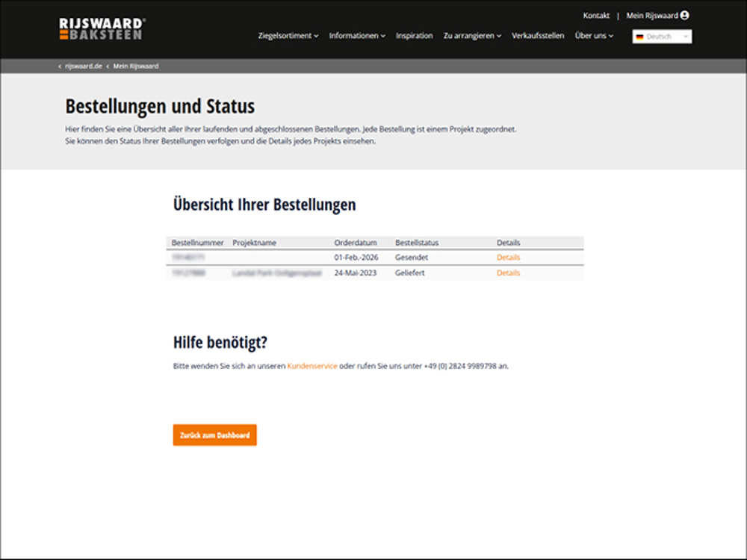This screenshot has height=560, width=747.
Task: Click the Bestellnummer column header
Action: point(197,243)
